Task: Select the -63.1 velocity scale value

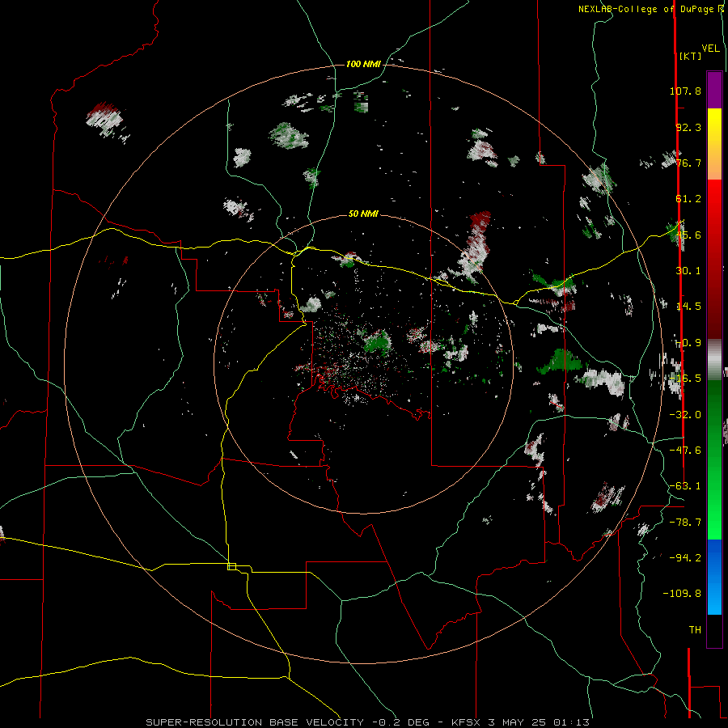Action: [x=685, y=486]
